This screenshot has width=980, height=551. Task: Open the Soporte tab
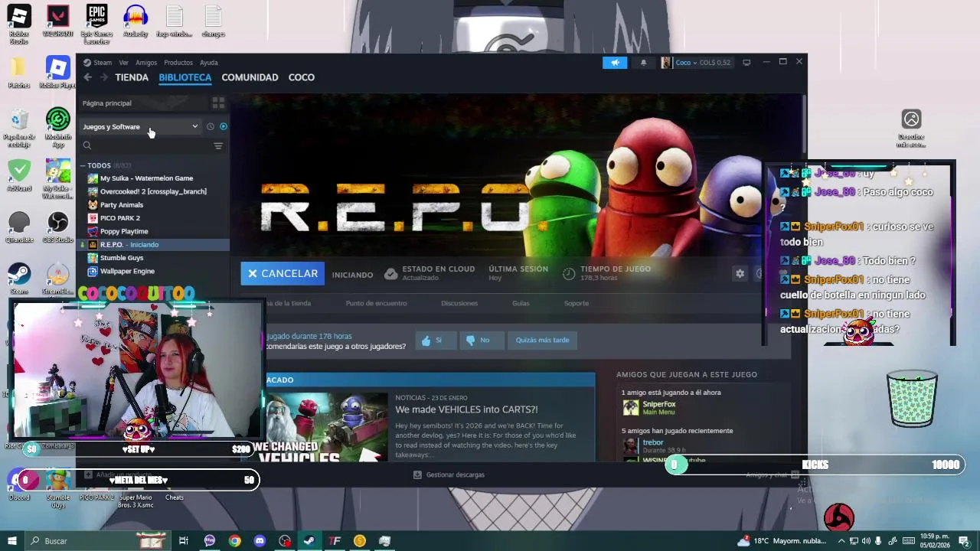[577, 303]
